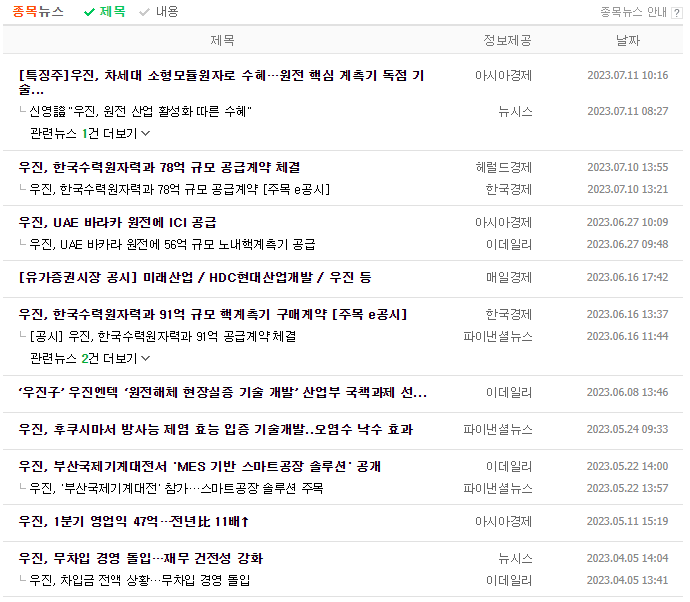Click the 제목 column header
This screenshot has width=690, height=602.
[x=222, y=40]
